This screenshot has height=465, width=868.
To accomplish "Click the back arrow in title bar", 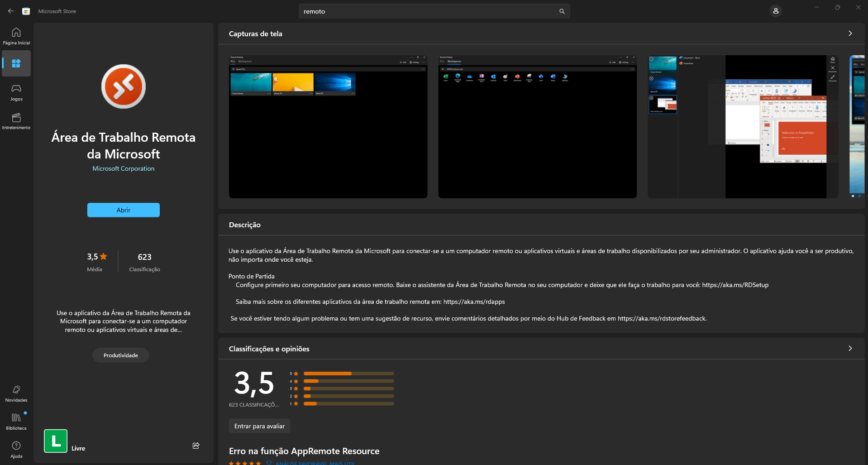I will point(11,11).
